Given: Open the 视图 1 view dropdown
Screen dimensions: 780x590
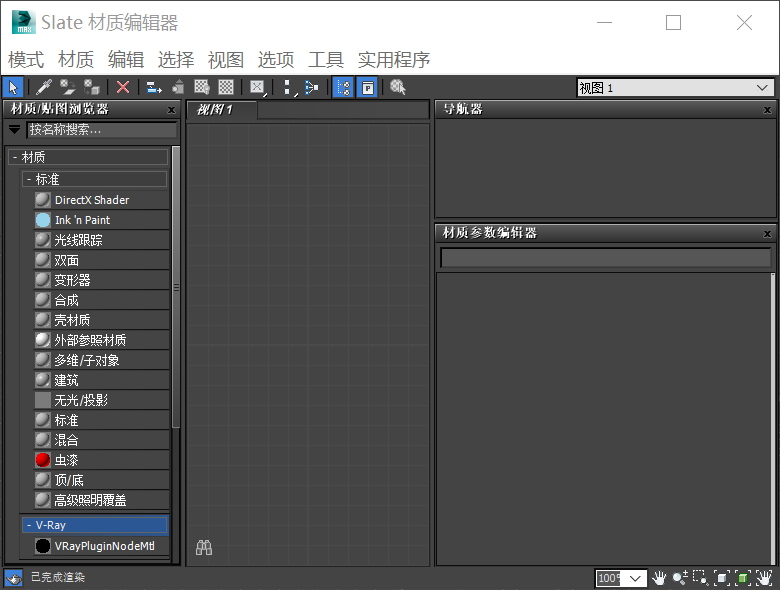Looking at the screenshot, I should tap(675, 88).
